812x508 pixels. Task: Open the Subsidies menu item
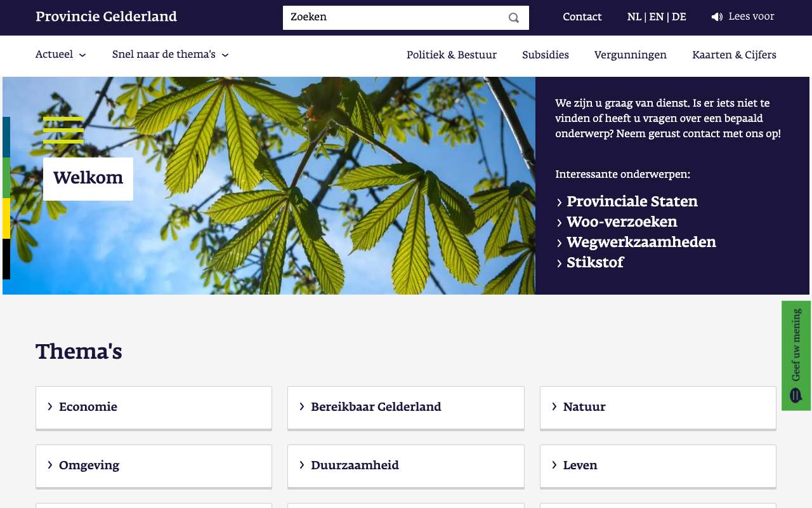[x=546, y=55]
